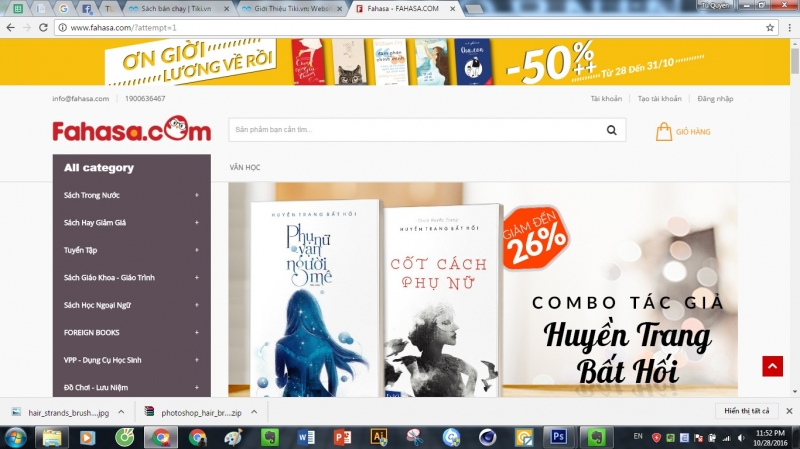The image size is (800, 449).
Task: Click the Fahasa.com logo
Action: [x=132, y=129]
